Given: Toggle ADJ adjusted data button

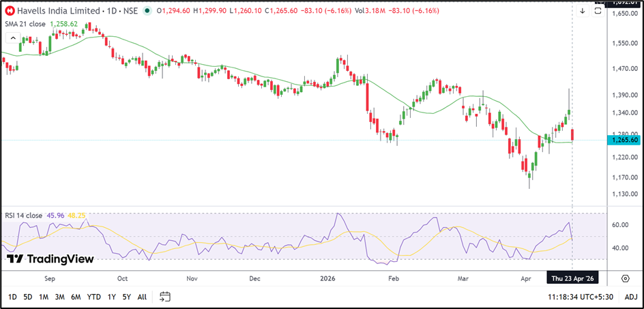Looking at the screenshot, I should pyautogui.click(x=631, y=297).
